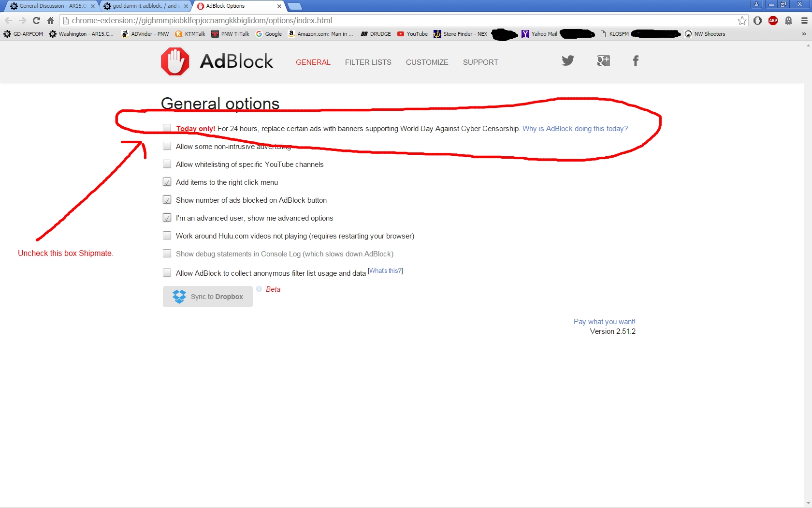Open the ADVrider - PNW bookmark
This screenshot has width=812, height=508.
(x=145, y=34)
